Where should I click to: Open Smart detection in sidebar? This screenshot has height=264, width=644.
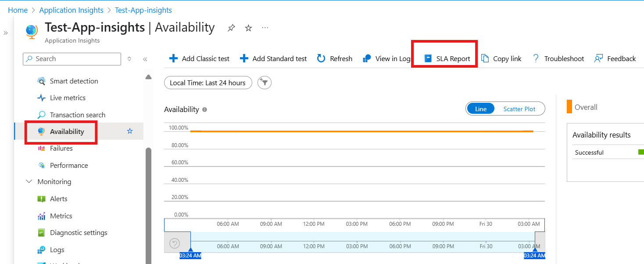pos(74,81)
